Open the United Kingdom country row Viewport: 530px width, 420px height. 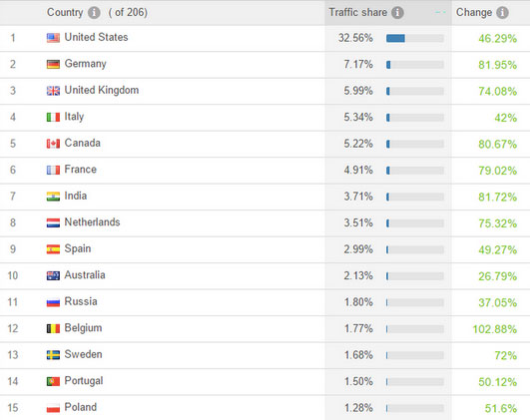coord(265,91)
